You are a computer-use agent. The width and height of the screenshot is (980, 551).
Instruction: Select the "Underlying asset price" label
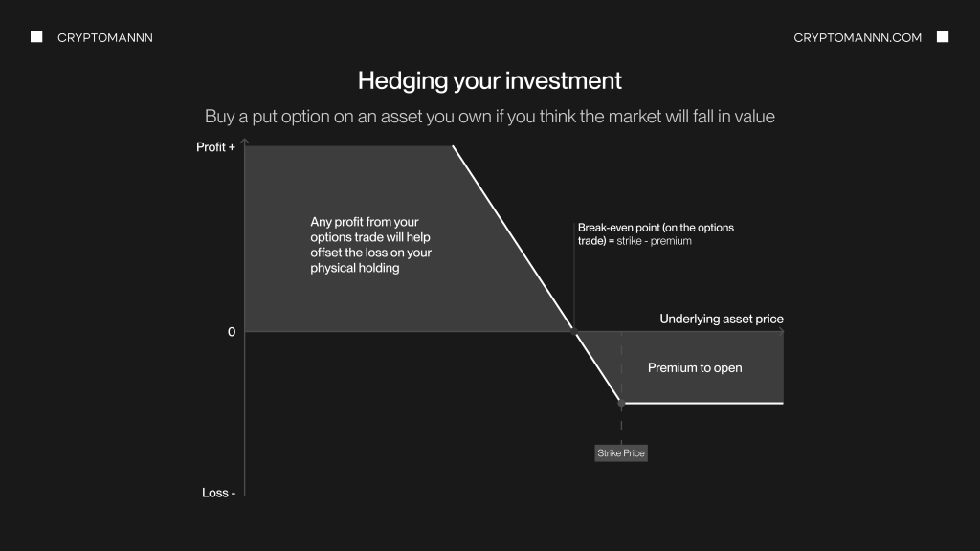click(x=721, y=319)
